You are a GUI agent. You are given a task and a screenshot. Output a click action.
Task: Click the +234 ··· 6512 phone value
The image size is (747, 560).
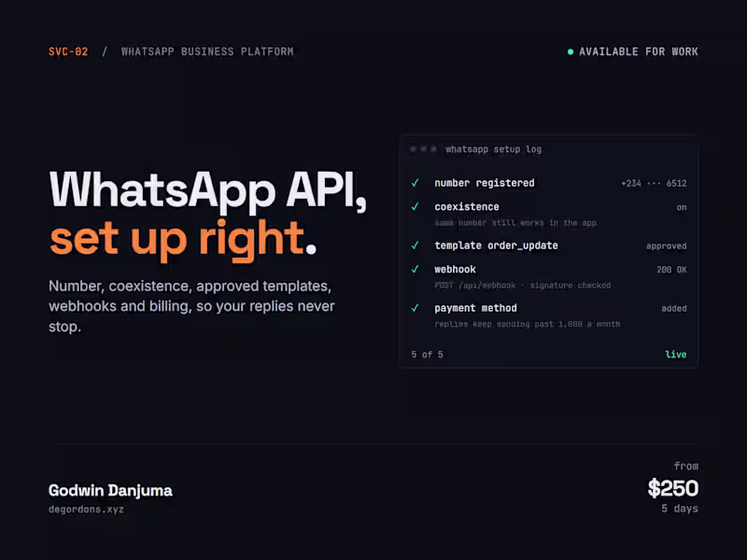pyautogui.click(x=654, y=183)
